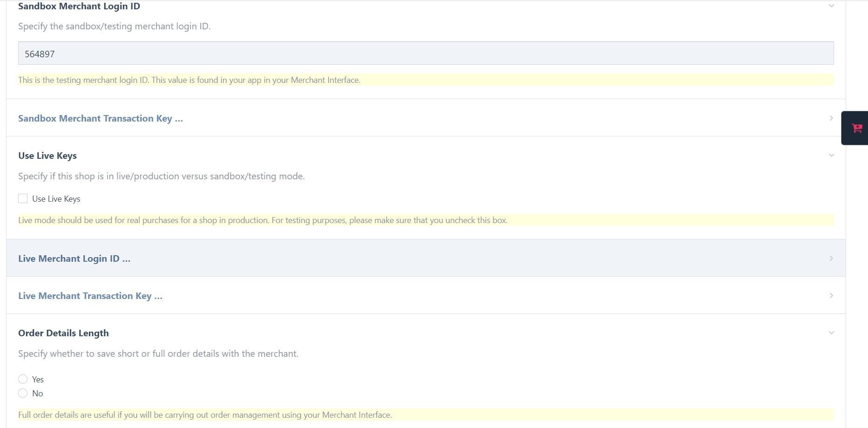Viewport: 868px width, 428px height.
Task: Click the live mode production hint text
Action: [263, 220]
